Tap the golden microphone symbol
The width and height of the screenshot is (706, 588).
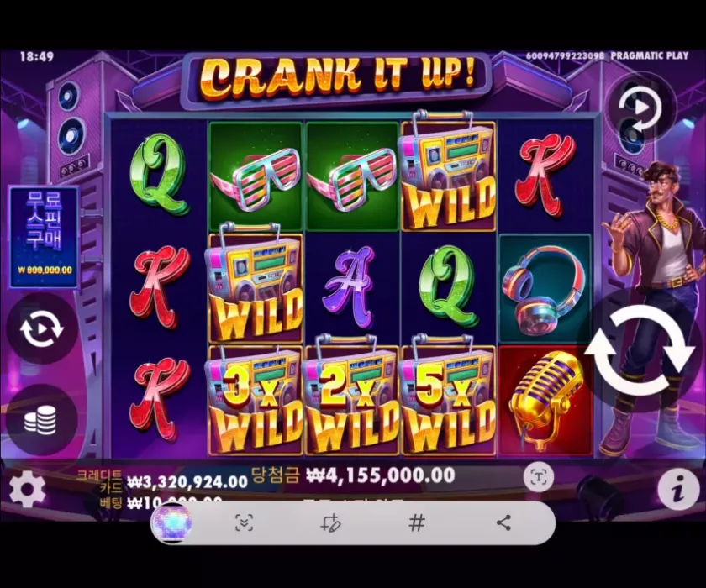[x=544, y=401]
